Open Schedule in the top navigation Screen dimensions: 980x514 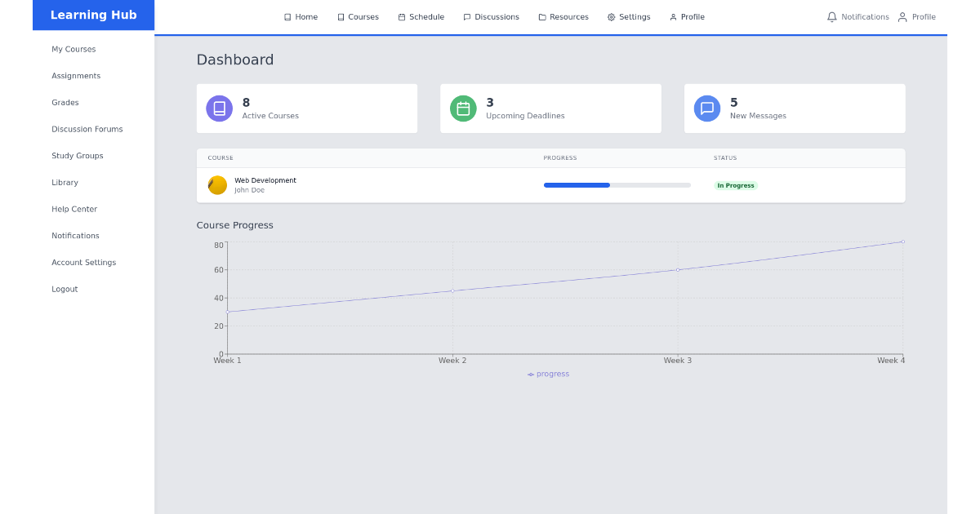(421, 17)
